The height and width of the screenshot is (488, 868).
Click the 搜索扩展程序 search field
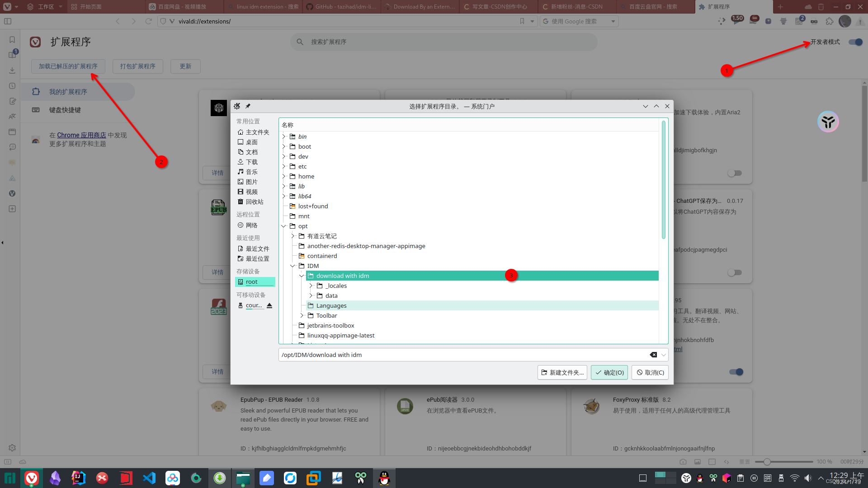pyautogui.click(x=443, y=42)
